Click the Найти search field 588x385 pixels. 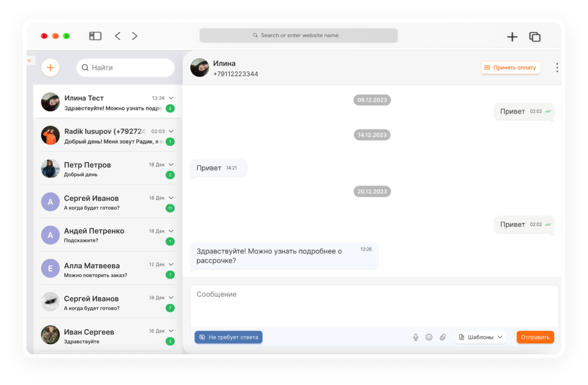click(x=125, y=68)
